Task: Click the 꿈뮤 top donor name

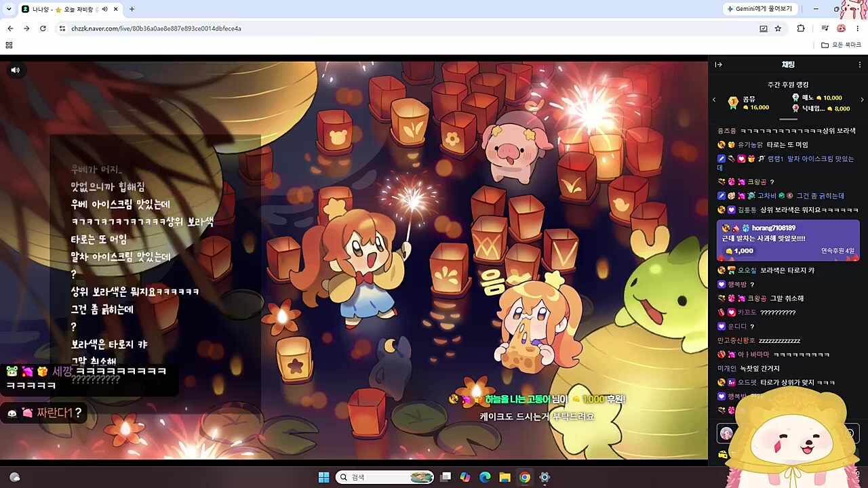Action: (x=749, y=99)
